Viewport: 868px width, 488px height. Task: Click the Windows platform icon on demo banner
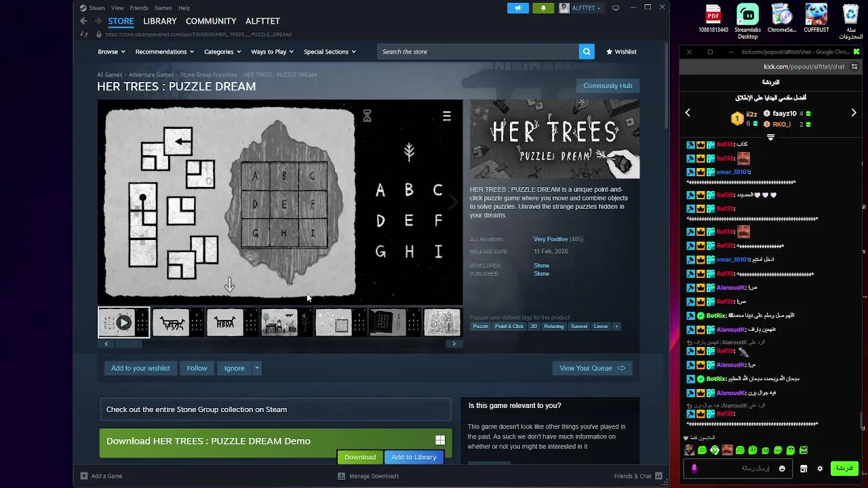point(440,441)
